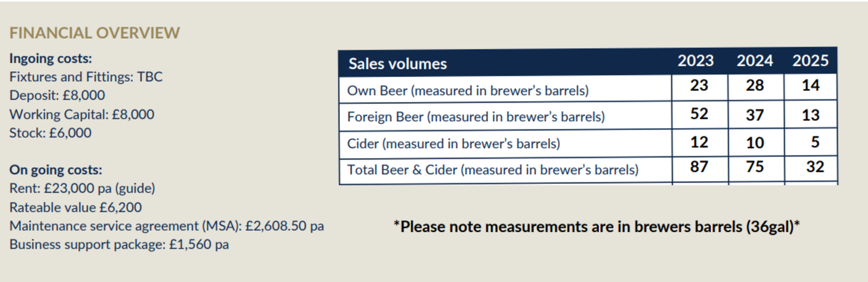The width and height of the screenshot is (868, 282).
Task: Click the Foreign Beer 2023 value 52
Action: coord(699,114)
